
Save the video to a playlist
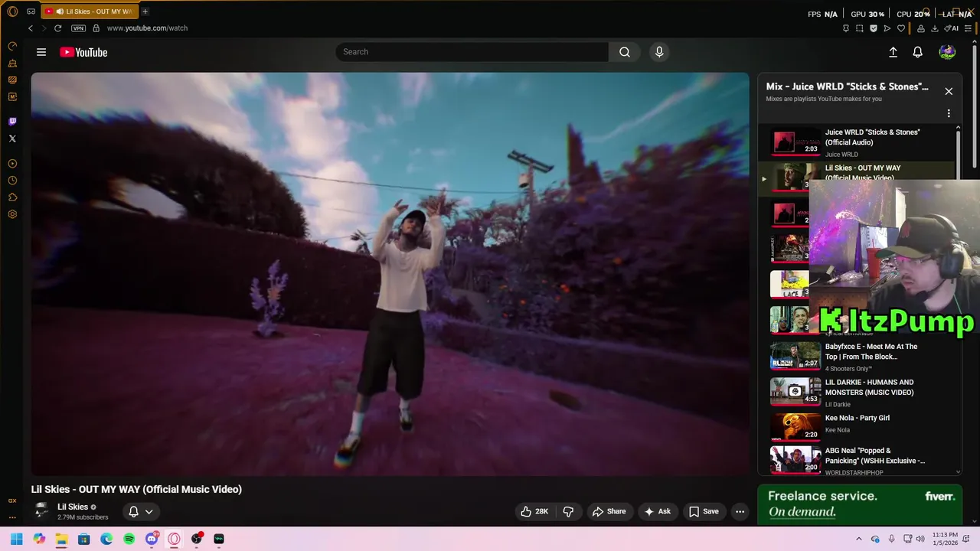703,511
